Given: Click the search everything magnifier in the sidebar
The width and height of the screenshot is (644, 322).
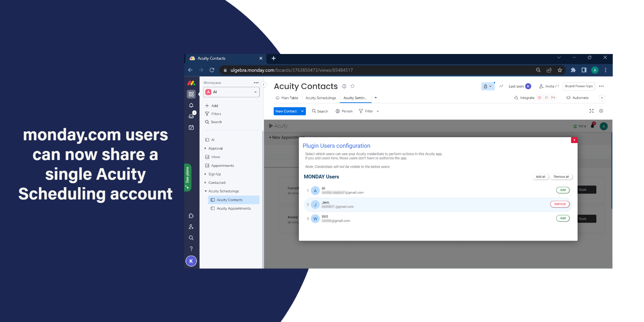Looking at the screenshot, I should (x=191, y=238).
